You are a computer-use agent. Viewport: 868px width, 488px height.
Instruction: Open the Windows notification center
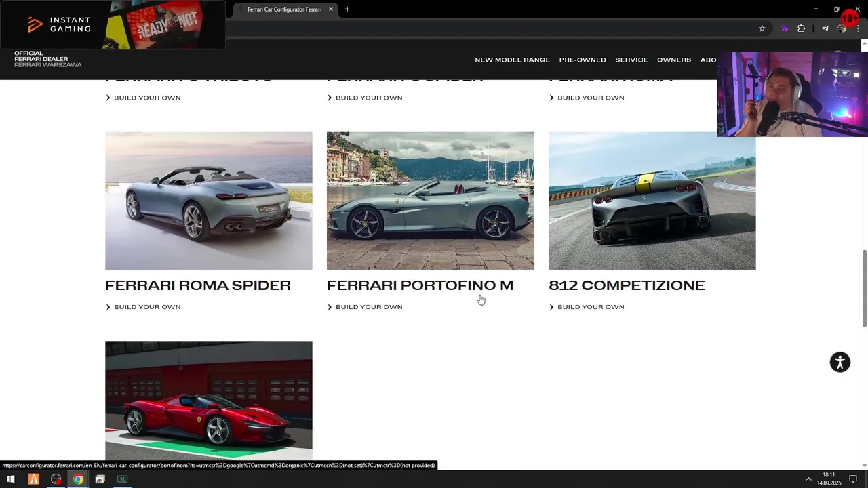(854, 479)
